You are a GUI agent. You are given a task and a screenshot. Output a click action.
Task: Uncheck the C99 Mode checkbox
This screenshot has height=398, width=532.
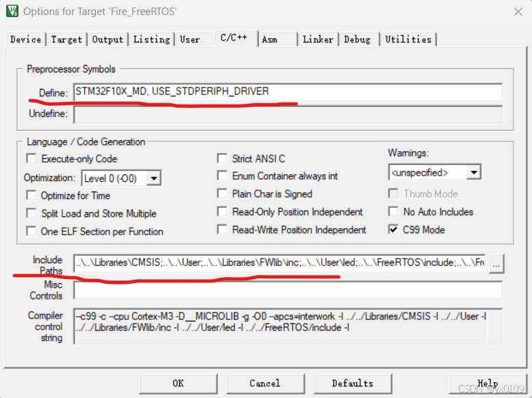(x=393, y=230)
